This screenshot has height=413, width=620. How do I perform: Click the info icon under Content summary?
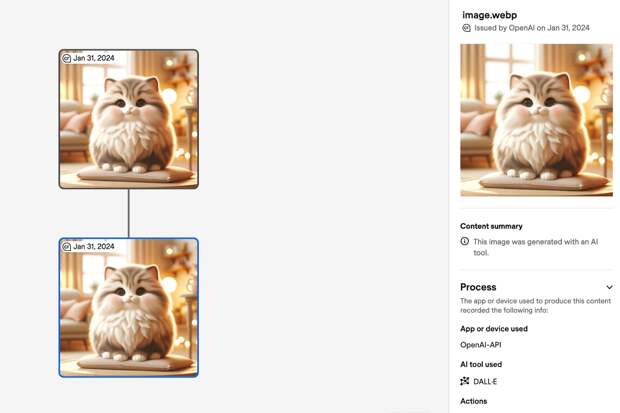tap(465, 241)
